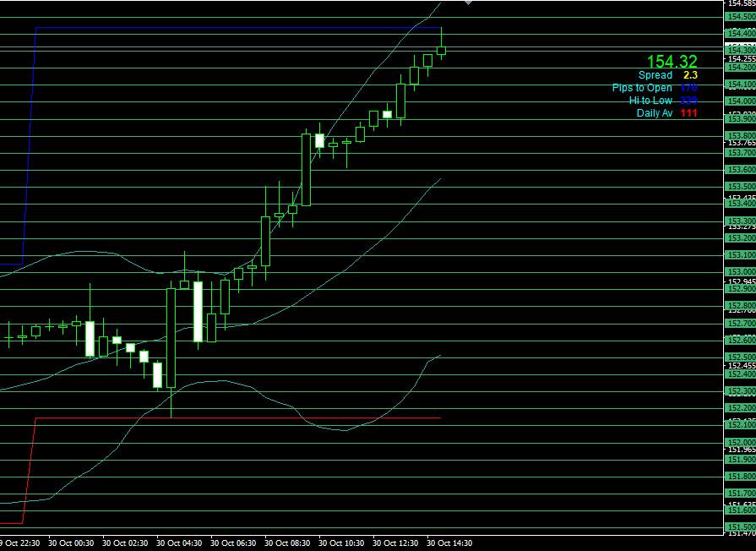
Task: Click the 30 Oct 10:30 time label
Action: tap(342, 543)
